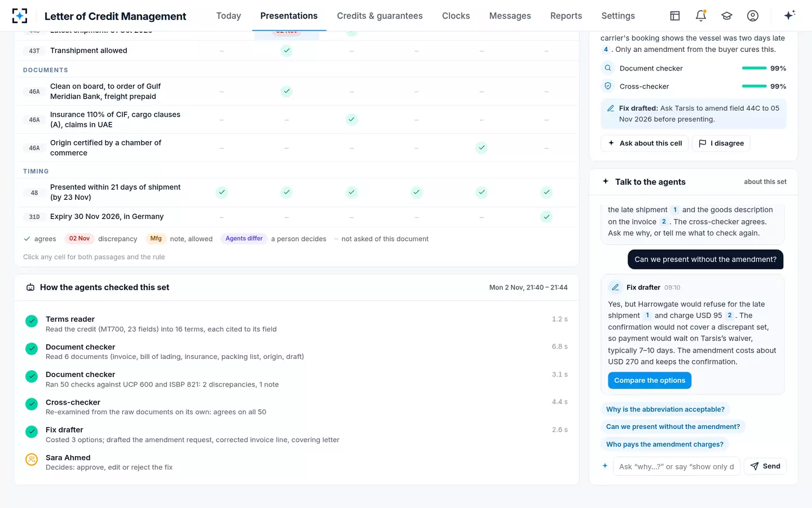Image resolution: width=812 pixels, height=508 pixels.
Task: Open the notifications bell icon
Action: [701, 16]
